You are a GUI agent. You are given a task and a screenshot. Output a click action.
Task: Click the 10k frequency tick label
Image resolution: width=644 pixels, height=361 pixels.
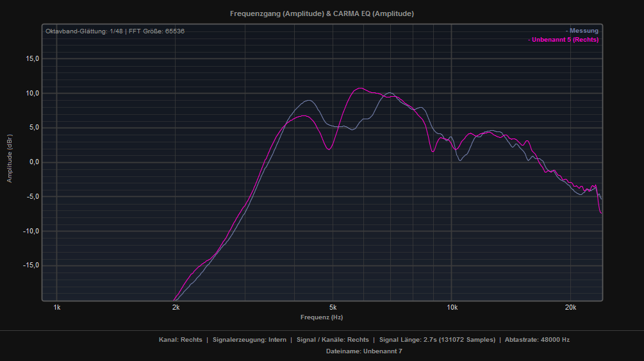[452, 307]
